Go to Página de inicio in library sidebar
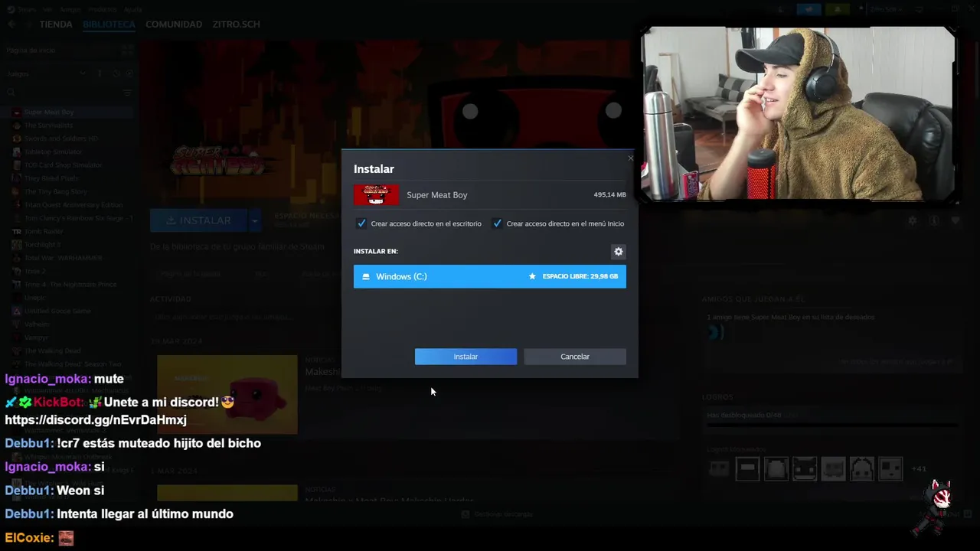980x551 pixels. point(31,50)
